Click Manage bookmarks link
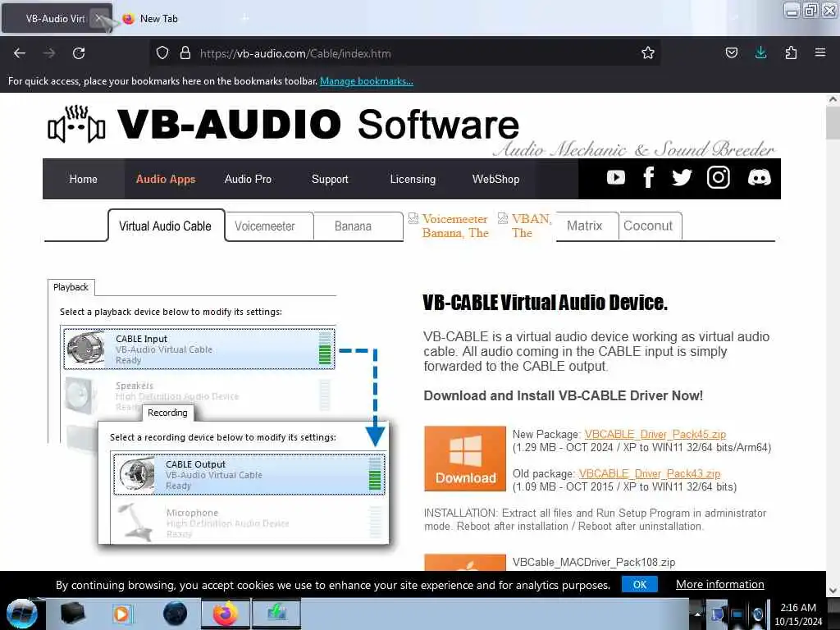 tap(367, 81)
